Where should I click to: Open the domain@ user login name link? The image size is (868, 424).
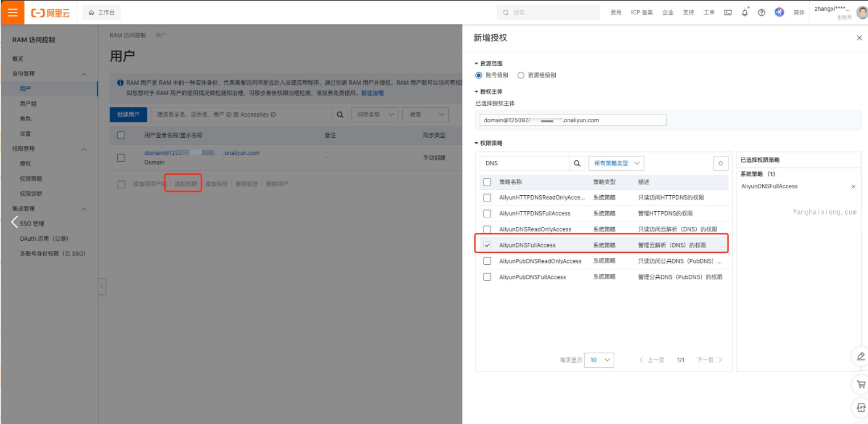[x=202, y=153]
